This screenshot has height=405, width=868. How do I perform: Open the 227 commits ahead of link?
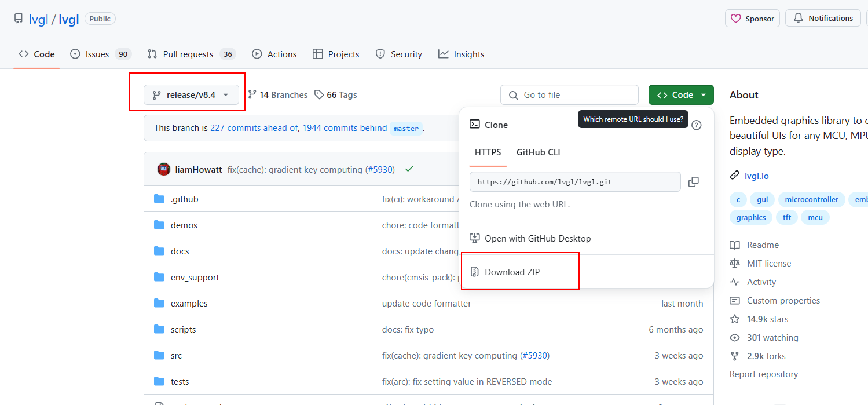(x=255, y=128)
